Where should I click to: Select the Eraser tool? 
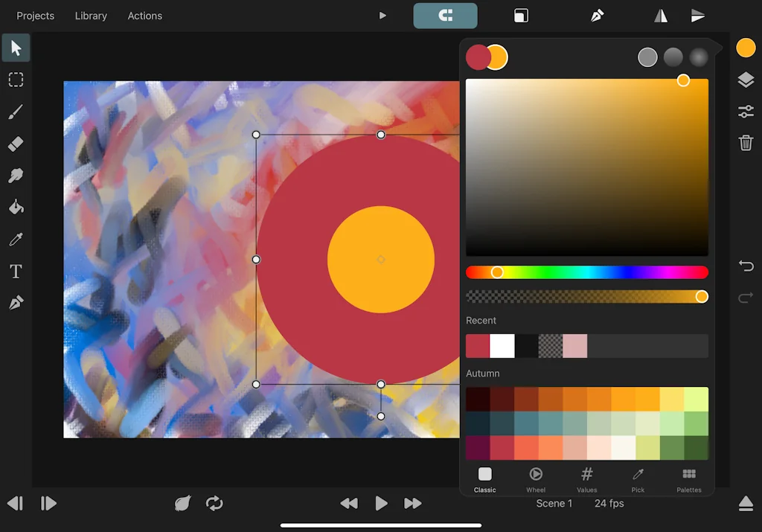point(16,144)
